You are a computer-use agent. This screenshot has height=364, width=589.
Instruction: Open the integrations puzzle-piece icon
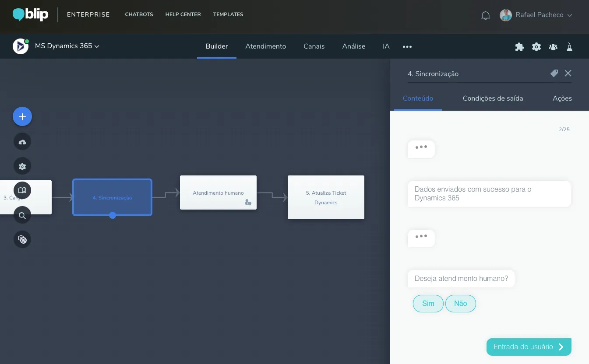[519, 47]
